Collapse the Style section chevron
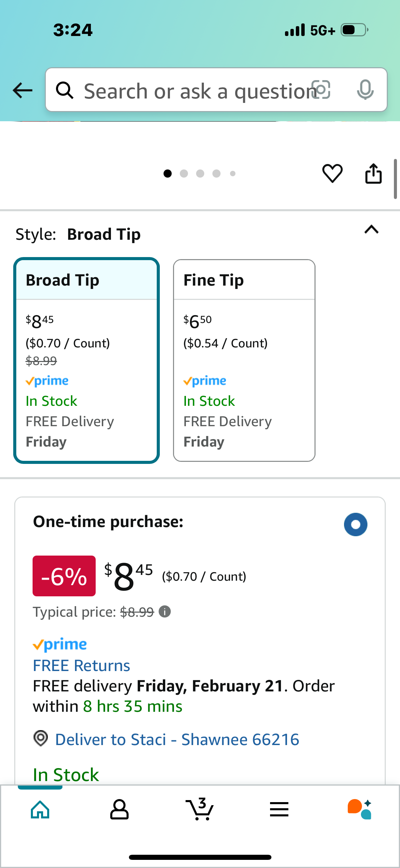 tap(372, 230)
